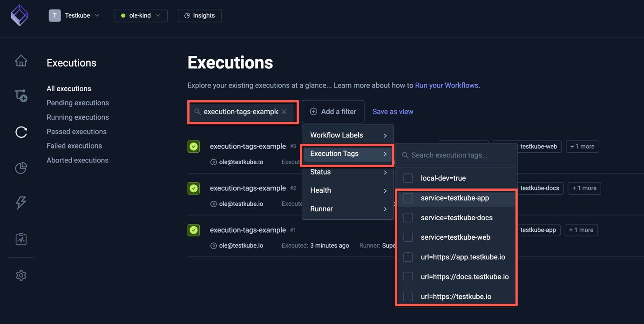Click the Save as view button
Viewport: 644px width, 324px height.
tap(393, 111)
